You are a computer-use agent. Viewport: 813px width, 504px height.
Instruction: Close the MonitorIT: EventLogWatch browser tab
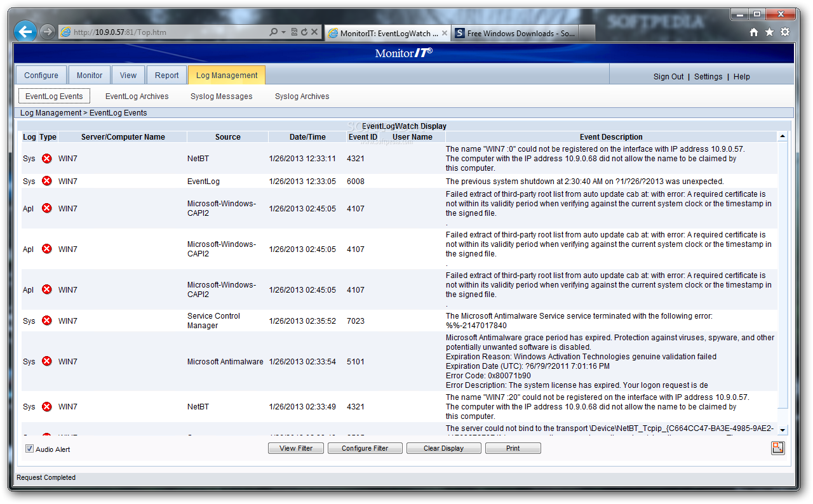pyautogui.click(x=444, y=33)
